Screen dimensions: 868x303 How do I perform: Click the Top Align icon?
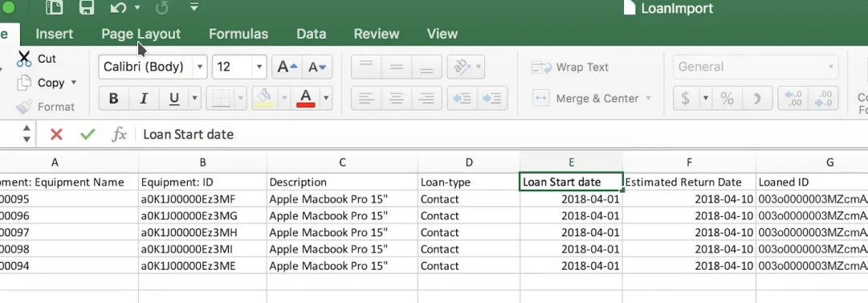pyautogui.click(x=366, y=67)
